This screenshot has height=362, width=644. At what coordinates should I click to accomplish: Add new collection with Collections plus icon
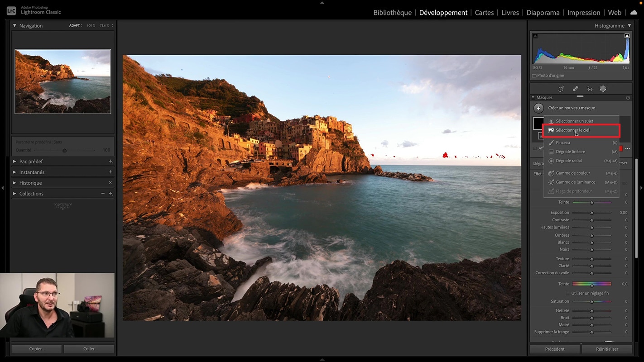110,194
